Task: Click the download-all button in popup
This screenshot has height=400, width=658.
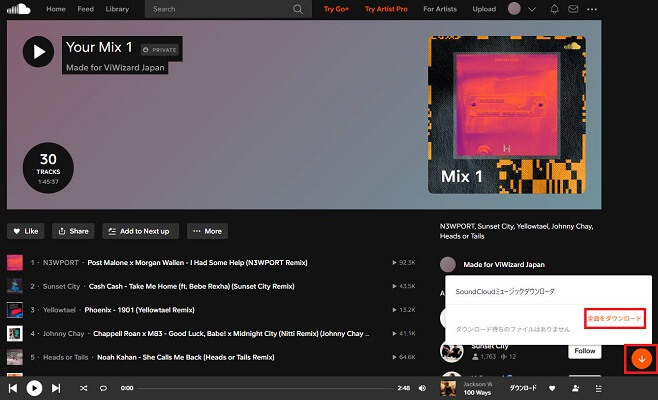Action: (614, 319)
